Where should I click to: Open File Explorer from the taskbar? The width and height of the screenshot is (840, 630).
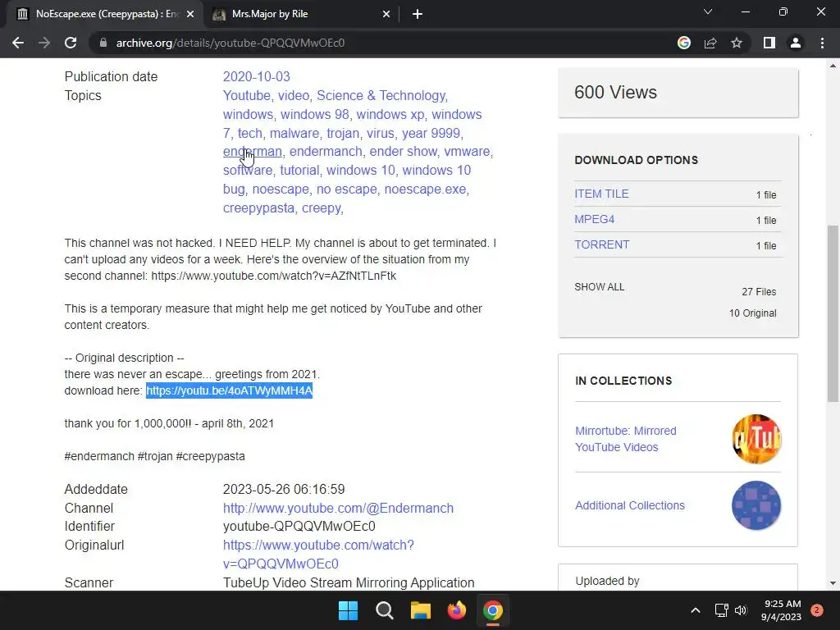(421, 610)
